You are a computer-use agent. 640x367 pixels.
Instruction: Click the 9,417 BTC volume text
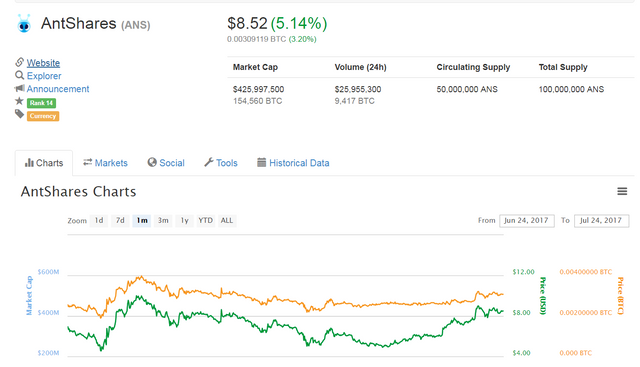[x=354, y=101]
